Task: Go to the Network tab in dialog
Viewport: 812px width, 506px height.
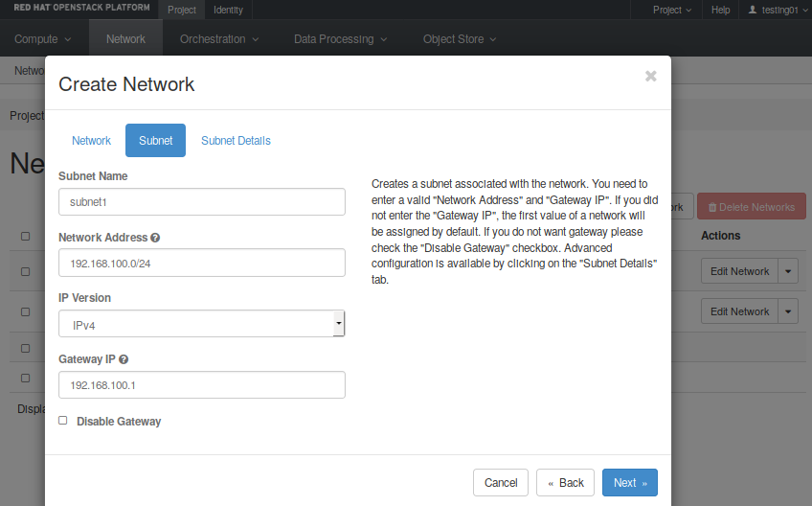Action: (92, 141)
